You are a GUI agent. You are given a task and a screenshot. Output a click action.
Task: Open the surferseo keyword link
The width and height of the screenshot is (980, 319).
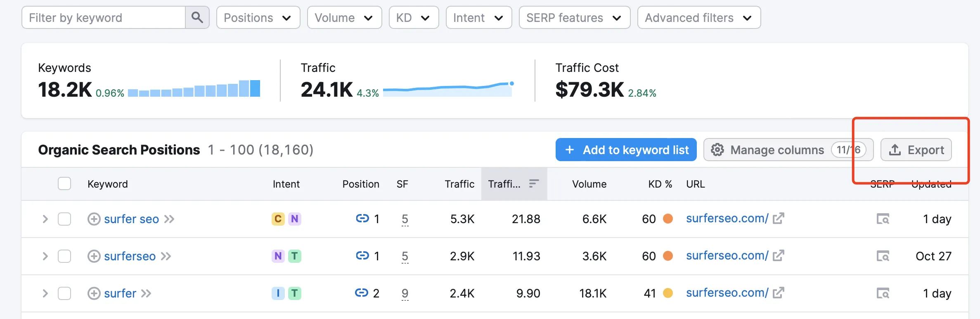click(x=130, y=256)
